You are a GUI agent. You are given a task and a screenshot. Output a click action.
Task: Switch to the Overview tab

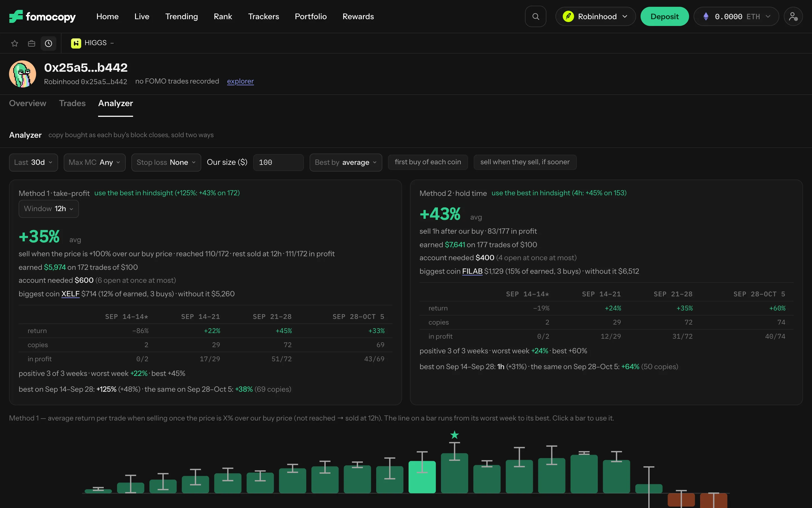[x=28, y=104]
